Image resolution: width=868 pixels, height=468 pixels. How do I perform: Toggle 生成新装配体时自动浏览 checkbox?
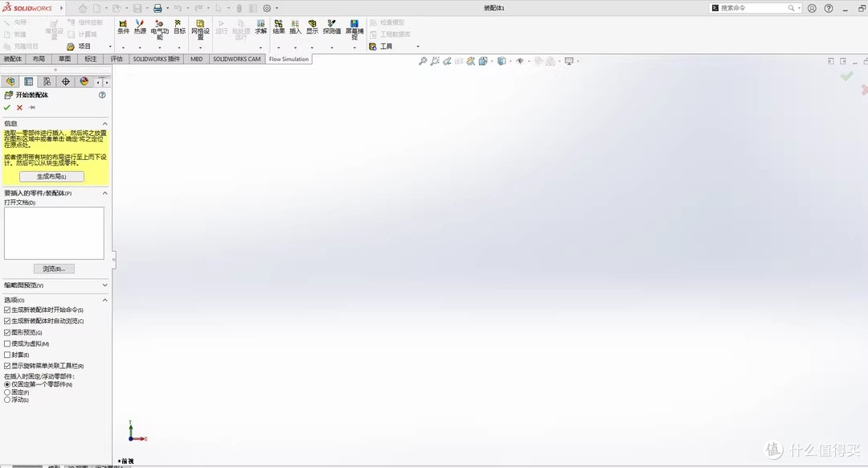click(x=7, y=321)
